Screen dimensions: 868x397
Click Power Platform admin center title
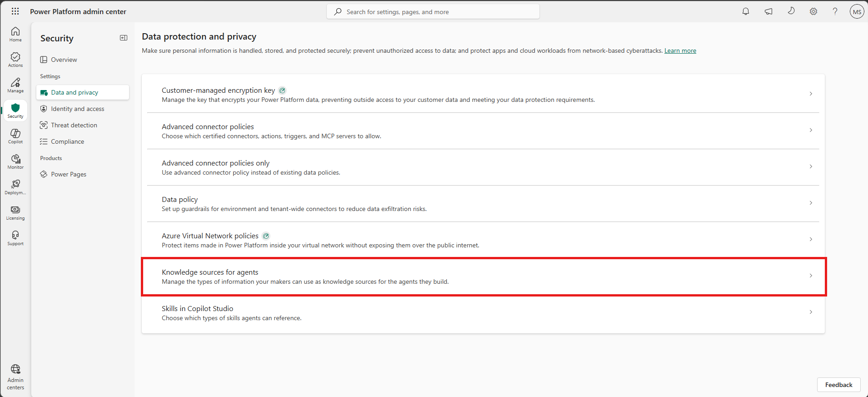coord(78,11)
